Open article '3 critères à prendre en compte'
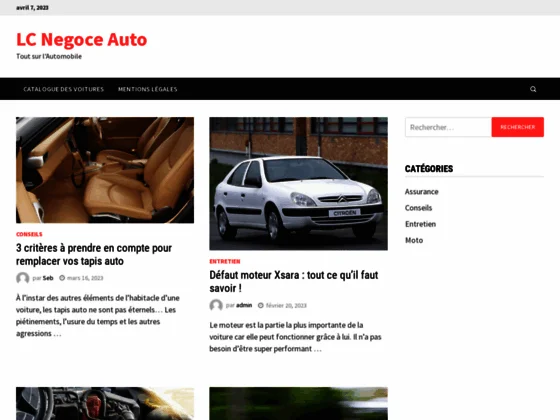Viewport: 560px width, 420px height. pyautogui.click(x=94, y=254)
